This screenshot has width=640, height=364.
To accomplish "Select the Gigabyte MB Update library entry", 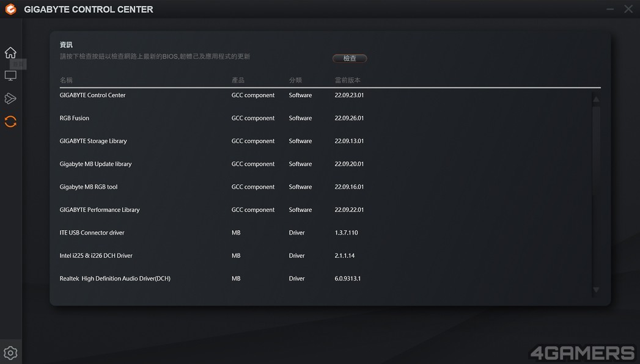I will [x=95, y=164].
